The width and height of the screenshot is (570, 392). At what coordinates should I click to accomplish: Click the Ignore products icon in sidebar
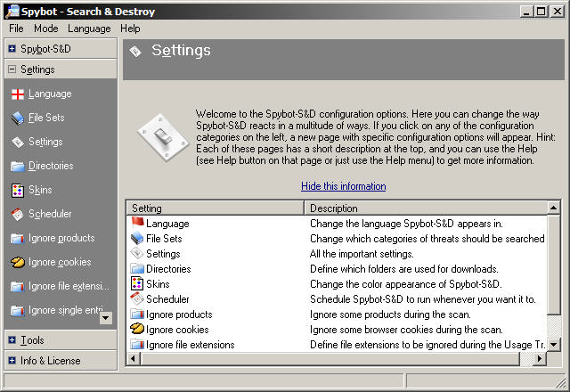(18, 239)
